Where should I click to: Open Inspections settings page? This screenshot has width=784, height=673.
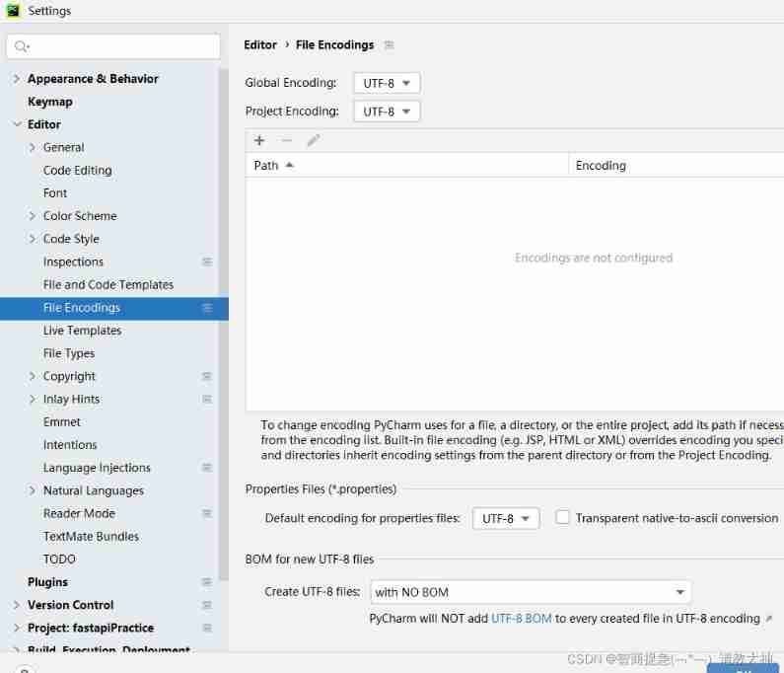pos(73,262)
